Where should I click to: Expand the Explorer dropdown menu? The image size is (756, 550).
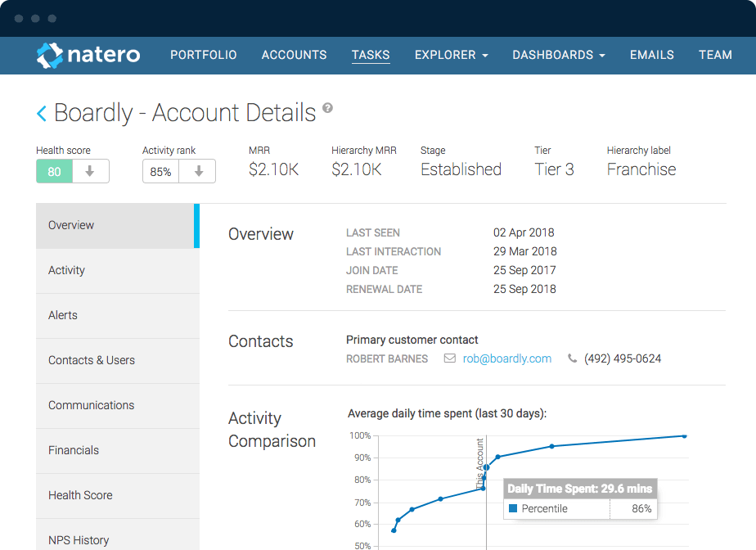[452, 55]
